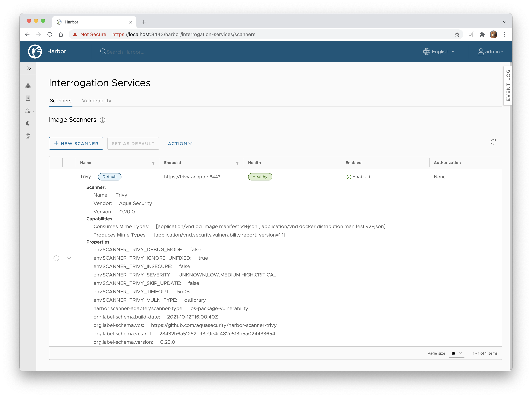Click the Image Scanners info icon
Screen dimensions: 532x397
103,120
